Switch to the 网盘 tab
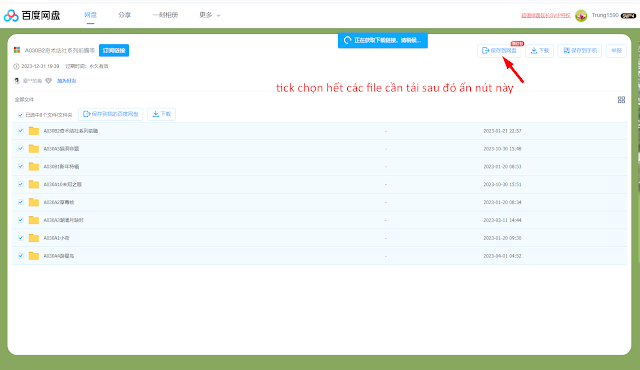Screen dimensions: 640x370 90,15
